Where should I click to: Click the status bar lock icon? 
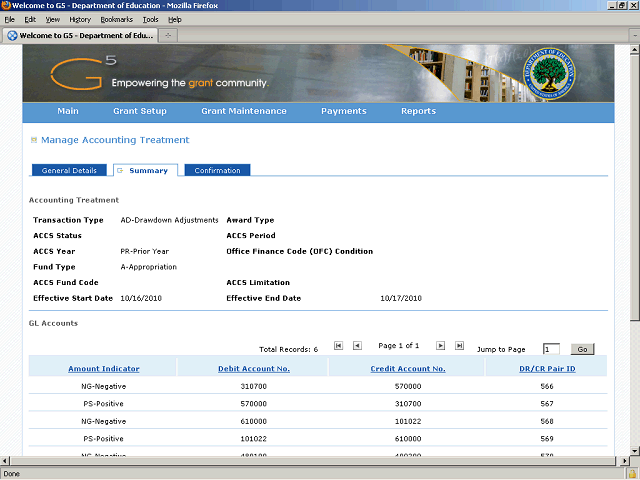tap(632, 473)
